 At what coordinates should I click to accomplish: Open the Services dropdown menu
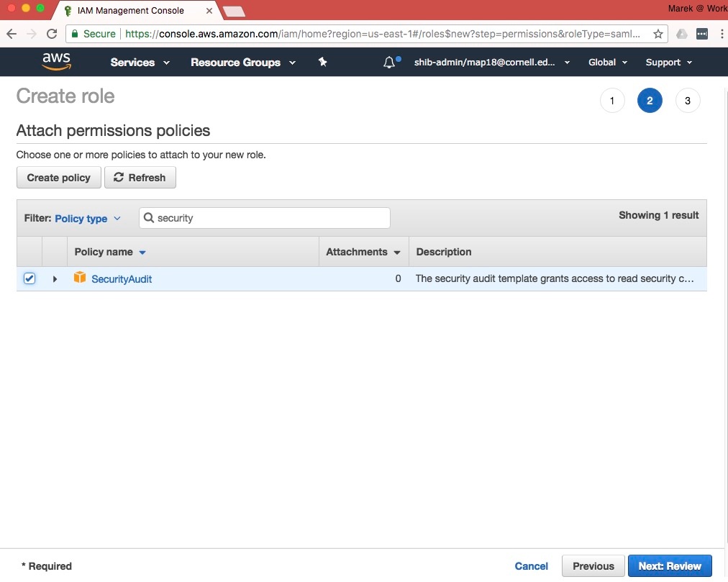pos(140,63)
